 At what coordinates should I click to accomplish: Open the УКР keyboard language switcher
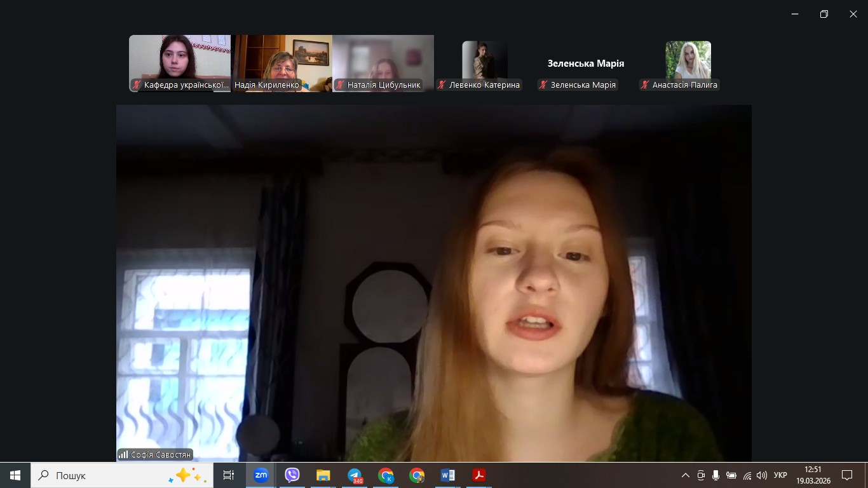780,475
